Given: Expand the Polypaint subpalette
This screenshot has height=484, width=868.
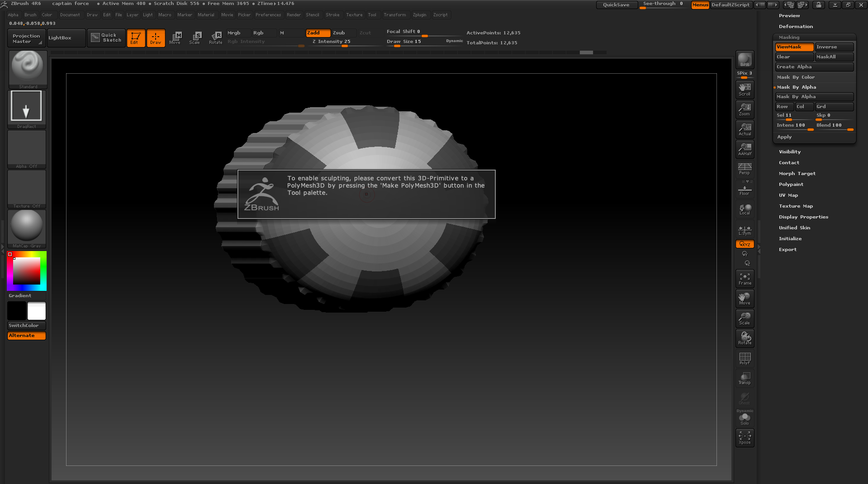Looking at the screenshot, I should pos(791,185).
